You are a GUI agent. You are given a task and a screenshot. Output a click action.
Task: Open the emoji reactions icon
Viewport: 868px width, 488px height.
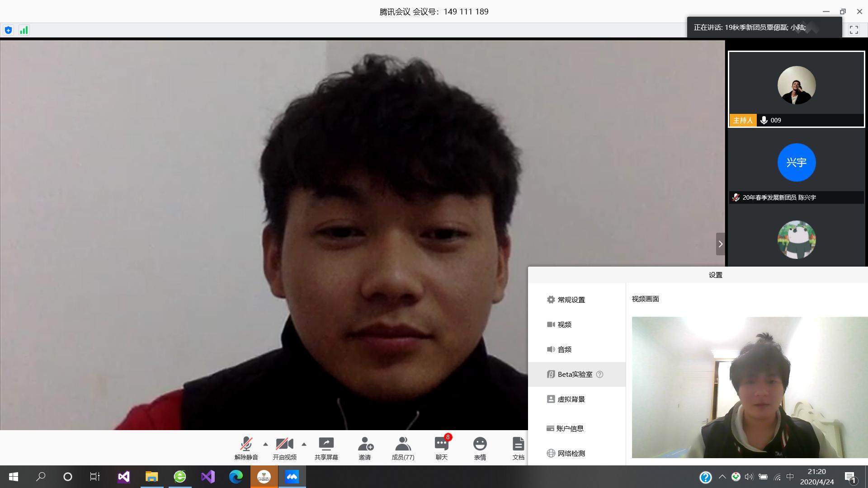tap(480, 445)
